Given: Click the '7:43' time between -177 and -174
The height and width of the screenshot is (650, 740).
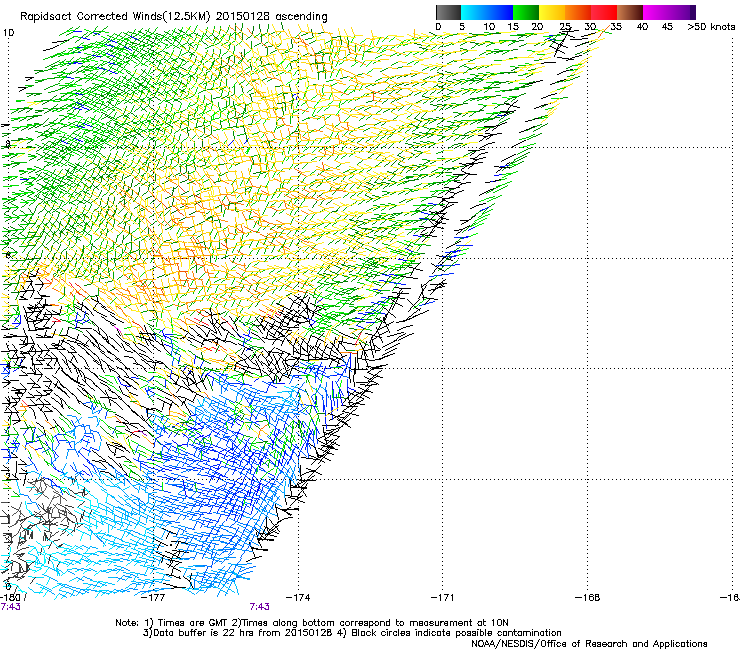Looking at the screenshot, I should click(x=260, y=607).
